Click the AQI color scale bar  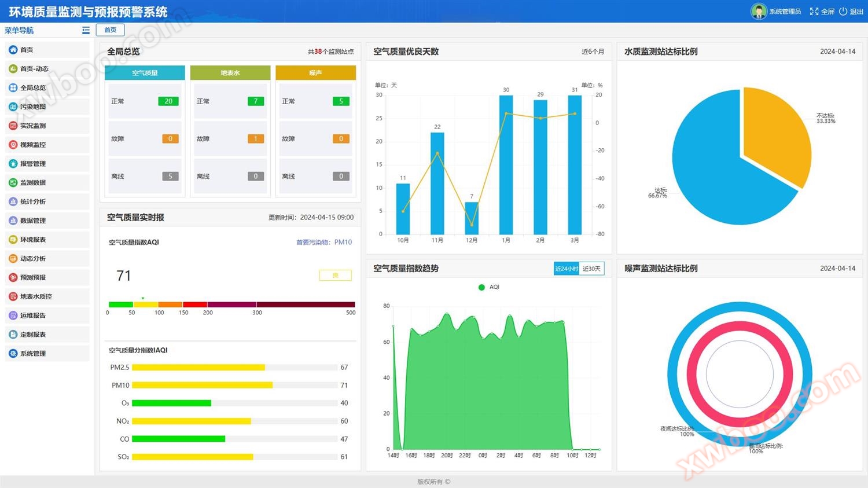(230, 304)
